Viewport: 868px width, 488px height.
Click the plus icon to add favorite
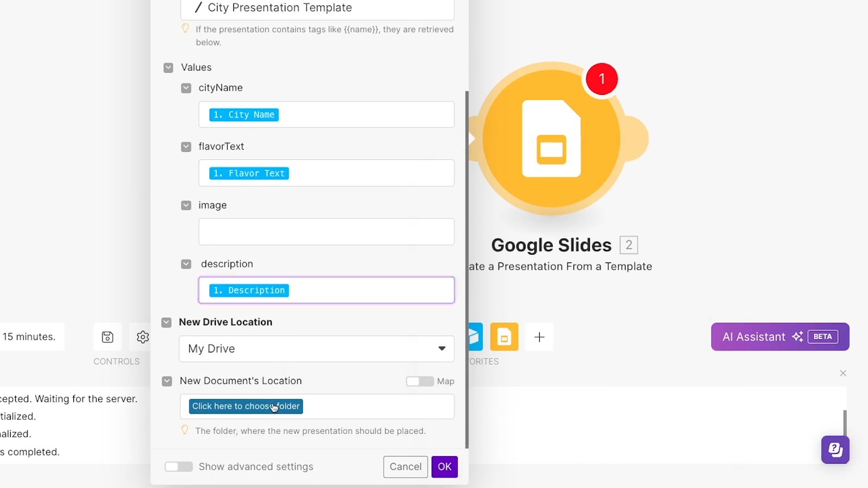pyautogui.click(x=539, y=337)
